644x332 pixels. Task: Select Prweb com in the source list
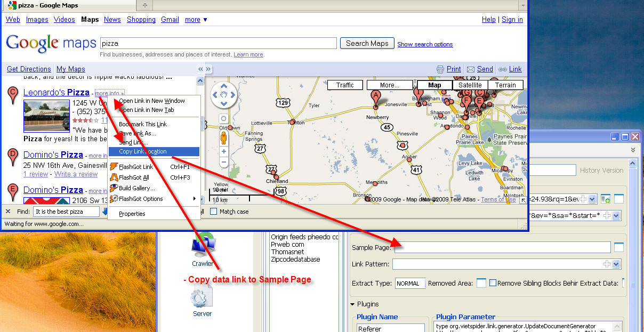(x=287, y=245)
